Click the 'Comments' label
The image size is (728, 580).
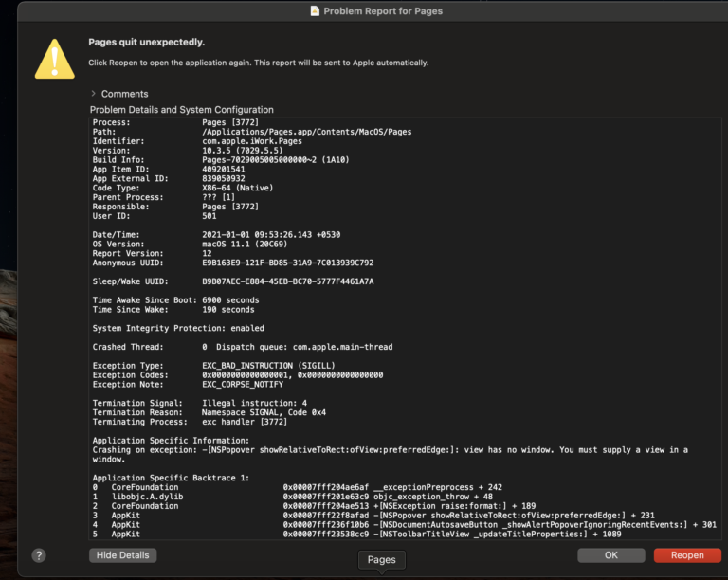click(124, 94)
